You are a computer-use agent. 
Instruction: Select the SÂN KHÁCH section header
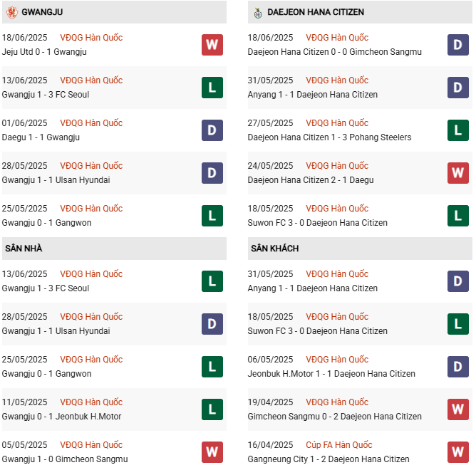[x=360, y=249]
